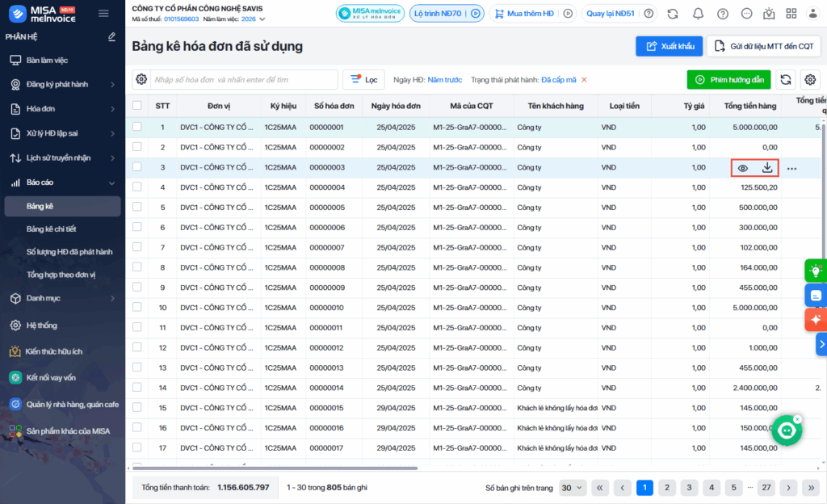Download invoice using the row 3 download icon
The width and height of the screenshot is (827, 504).
coord(767,168)
